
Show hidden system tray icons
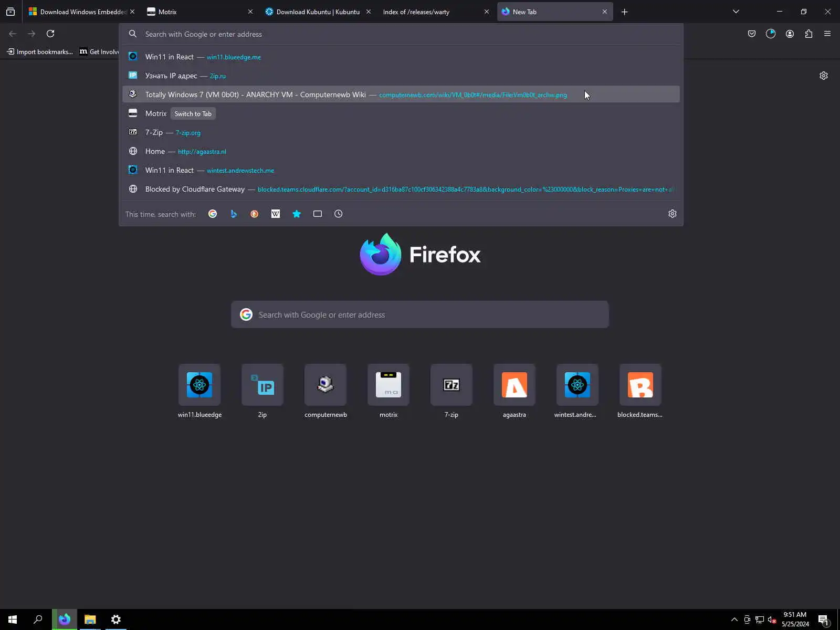(734, 619)
